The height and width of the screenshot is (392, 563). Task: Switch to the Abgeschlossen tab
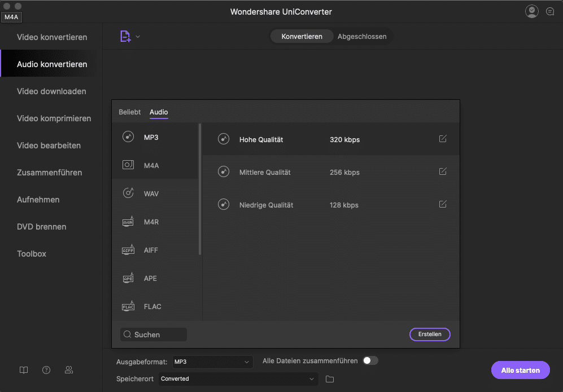point(362,37)
